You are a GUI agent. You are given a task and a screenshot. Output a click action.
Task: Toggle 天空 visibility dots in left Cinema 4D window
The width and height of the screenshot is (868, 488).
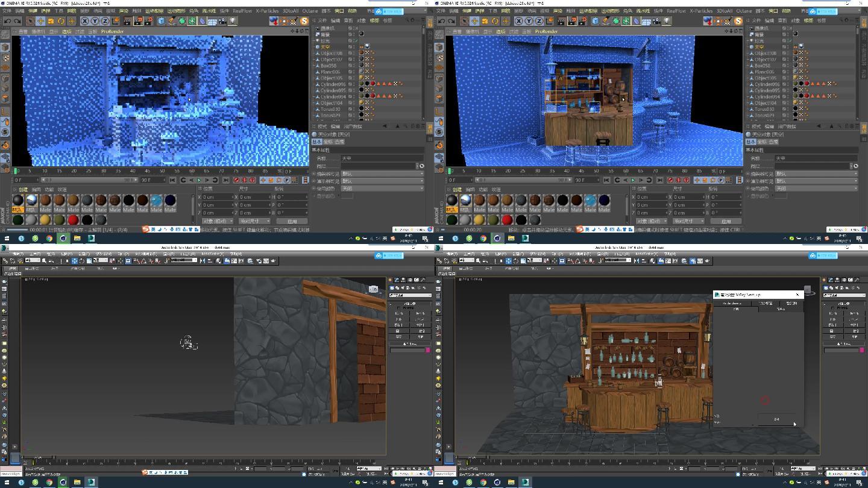pos(354,47)
